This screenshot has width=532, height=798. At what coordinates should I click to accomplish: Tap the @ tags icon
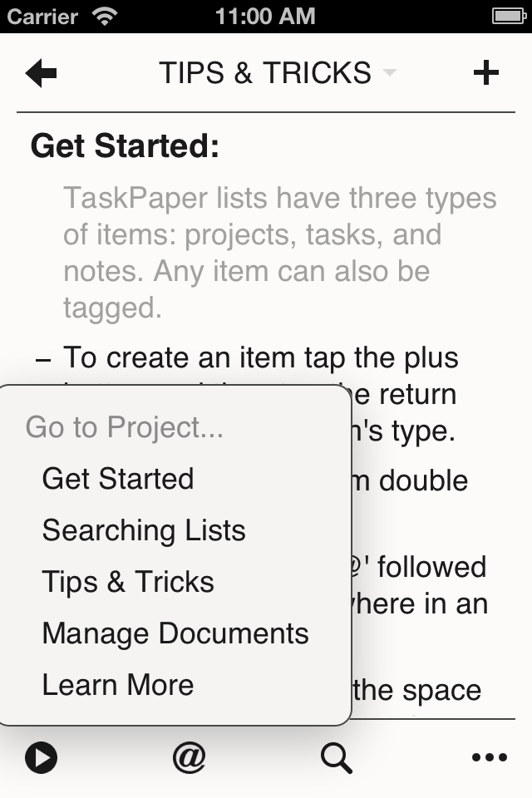tap(189, 758)
